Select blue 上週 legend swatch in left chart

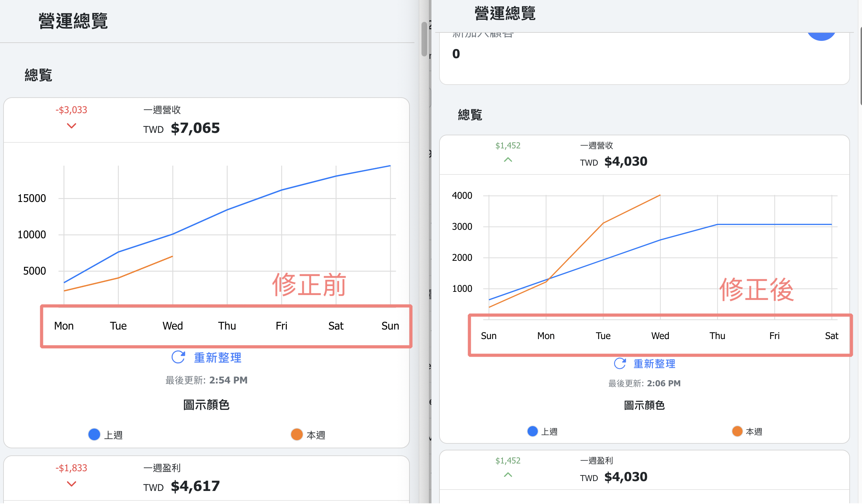pos(94,435)
